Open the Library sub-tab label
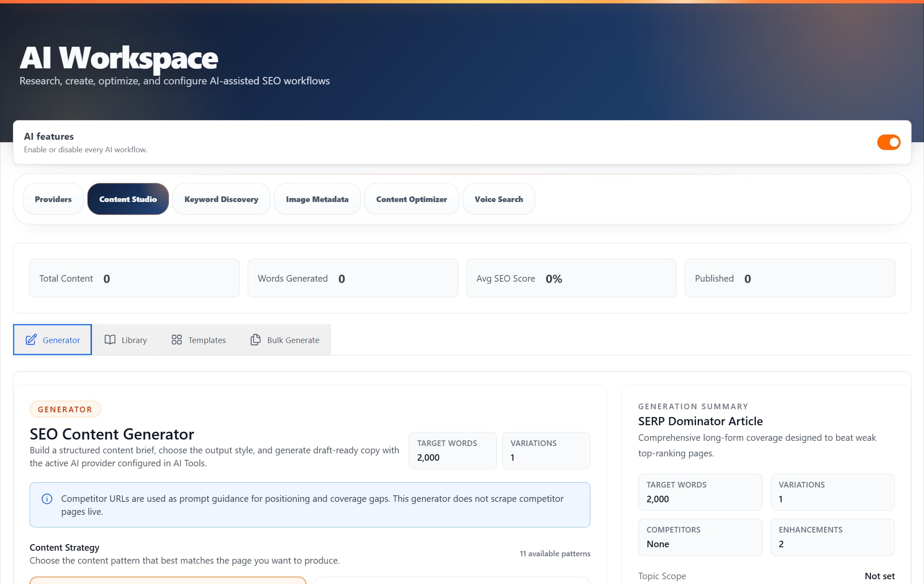 134,340
